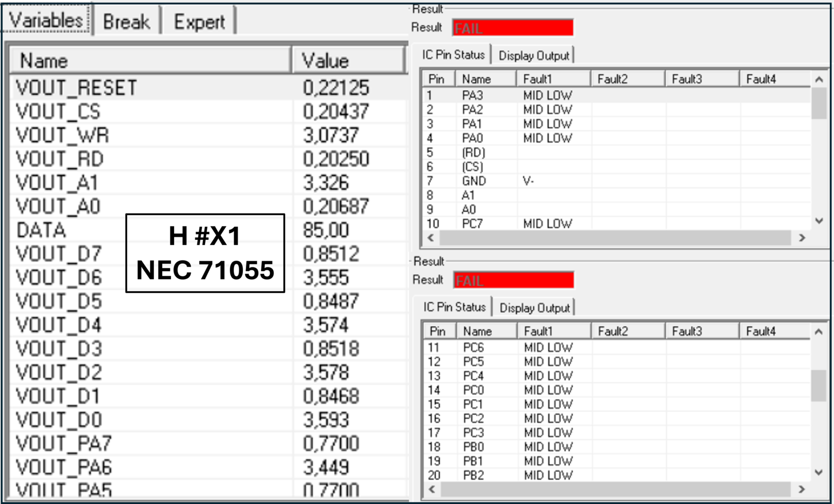Select pin 7 GND row
Screen dimensions: 834x504
[616, 181]
